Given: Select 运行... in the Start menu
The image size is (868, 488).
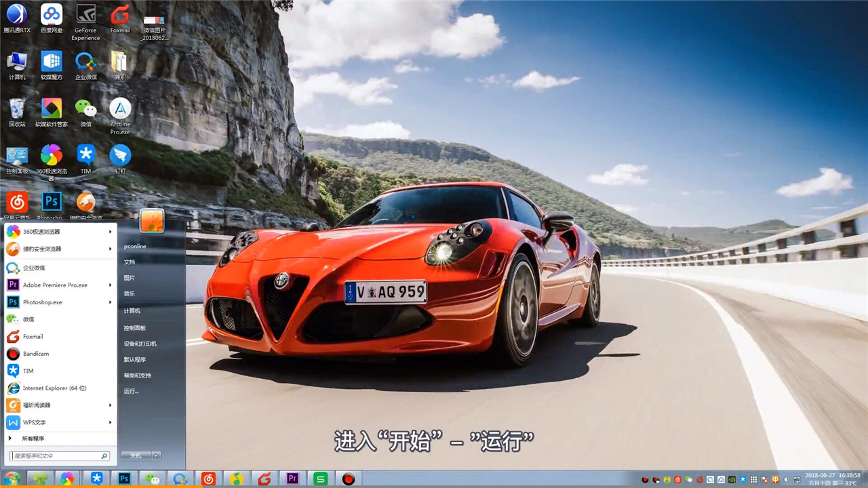Looking at the screenshot, I should click(x=131, y=392).
